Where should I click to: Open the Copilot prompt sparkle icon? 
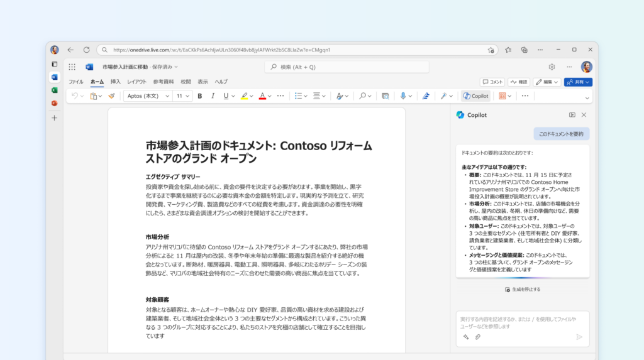click(x=466, y=337)
